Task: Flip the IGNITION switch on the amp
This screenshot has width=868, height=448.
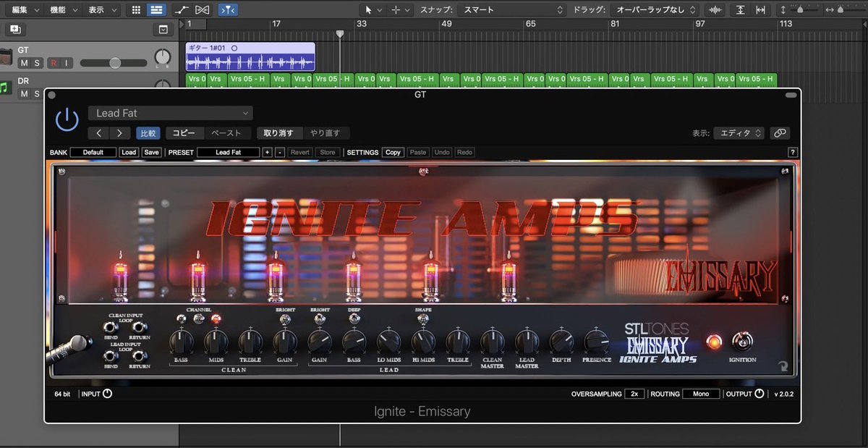Action: click(x=742, y=342)
